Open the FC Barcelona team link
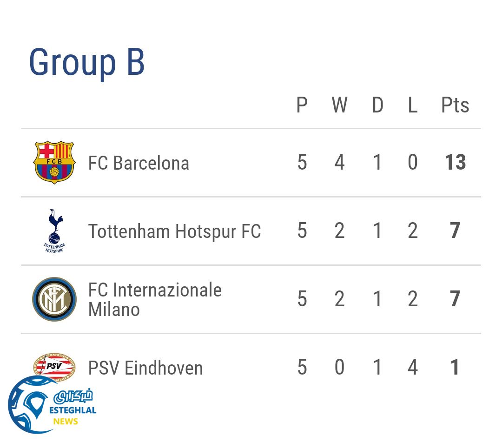This screenshot has width=502, height=448. click(x=139, y=163)
